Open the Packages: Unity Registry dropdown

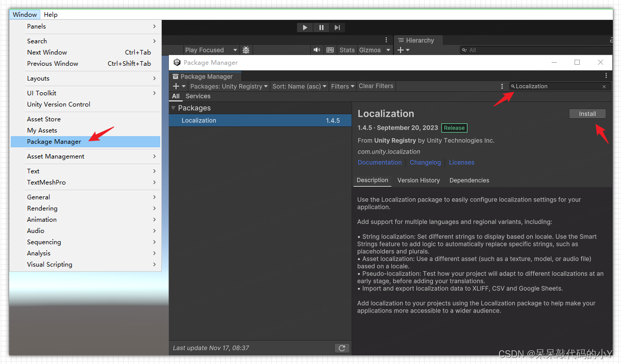229,87
